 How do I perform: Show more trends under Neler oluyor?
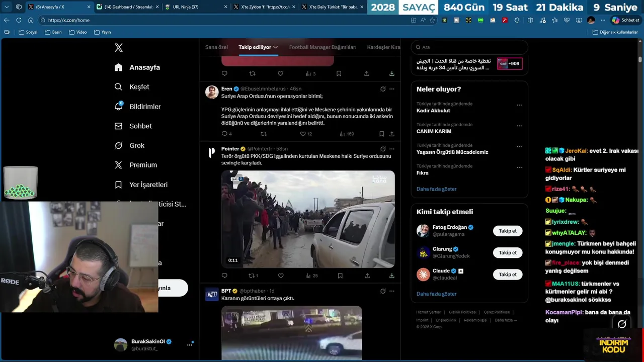[436, 189]
